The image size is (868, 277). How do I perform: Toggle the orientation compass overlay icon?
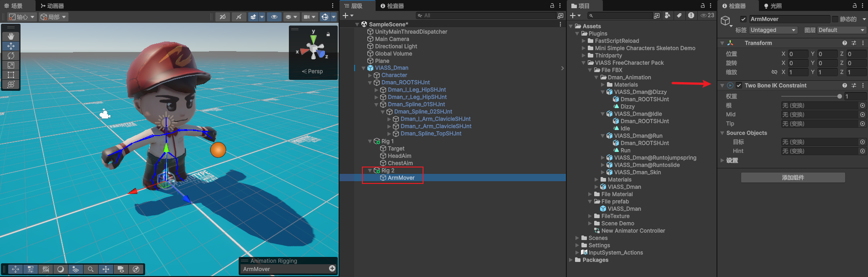click(136, 269)
